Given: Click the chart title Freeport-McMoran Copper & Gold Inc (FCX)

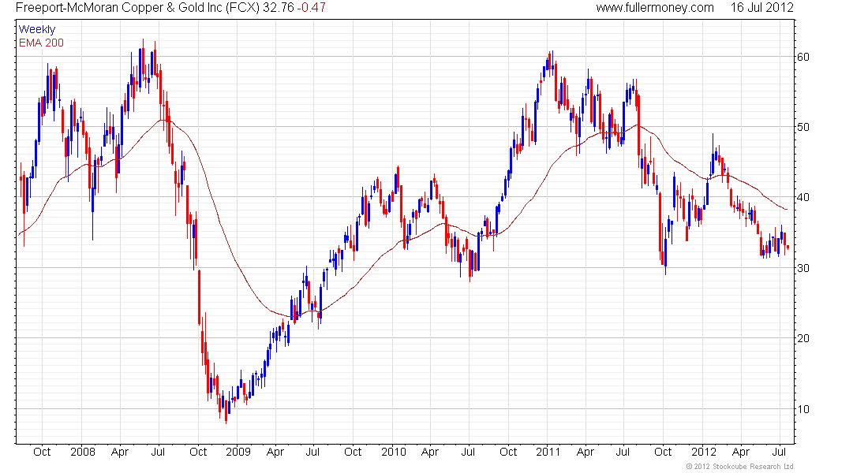Looking at the screenshot, I should [137, 8].
